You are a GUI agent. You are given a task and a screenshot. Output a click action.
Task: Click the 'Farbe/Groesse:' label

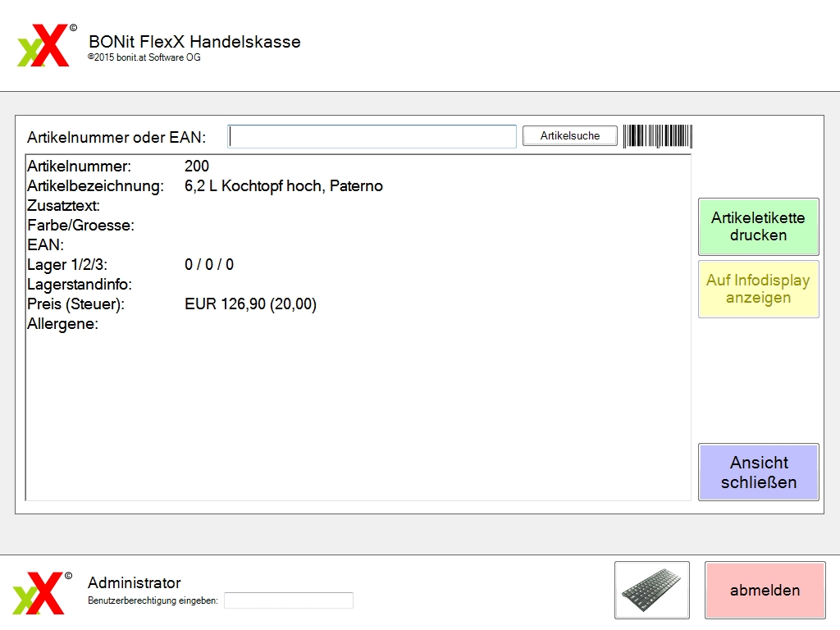pyautogui.click(x=80, y=226)
